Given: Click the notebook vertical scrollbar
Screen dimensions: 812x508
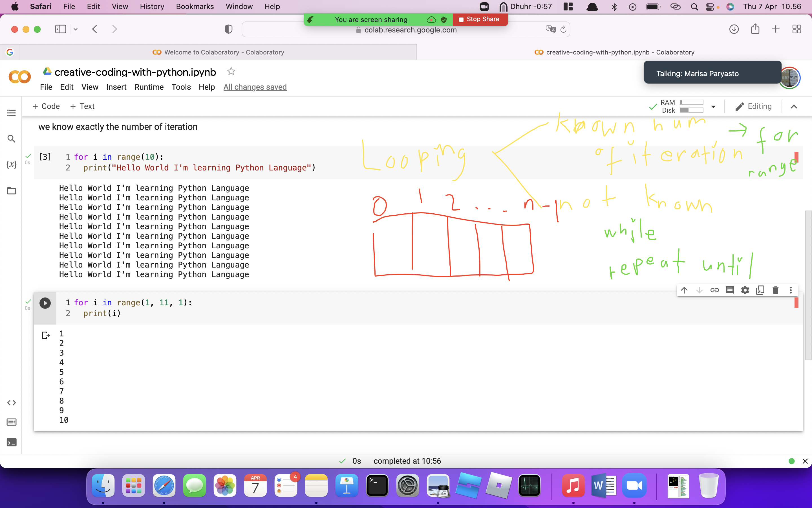Looking at the screenshot, I should coord(808,284).
